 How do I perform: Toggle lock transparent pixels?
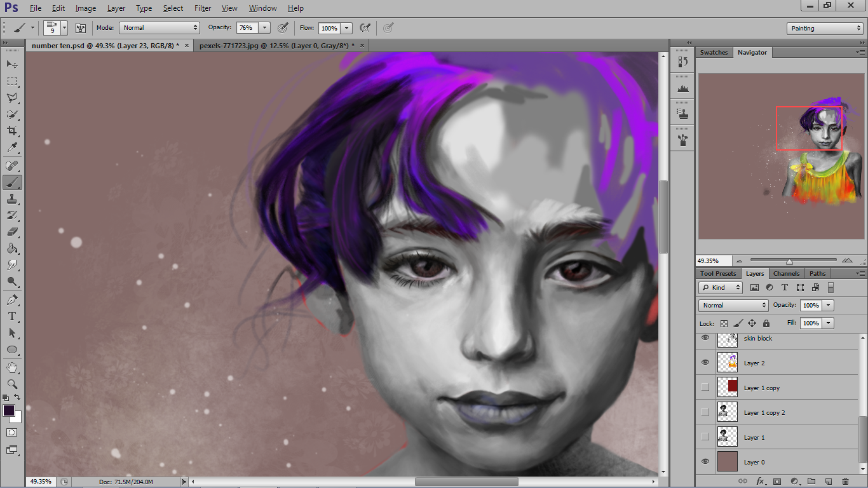(x=724, y=323)
